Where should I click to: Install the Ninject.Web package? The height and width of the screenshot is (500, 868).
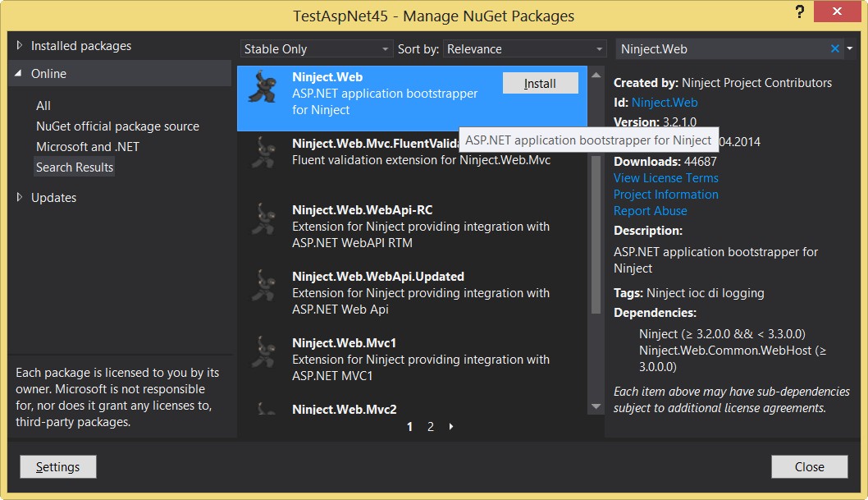(541, 83)
